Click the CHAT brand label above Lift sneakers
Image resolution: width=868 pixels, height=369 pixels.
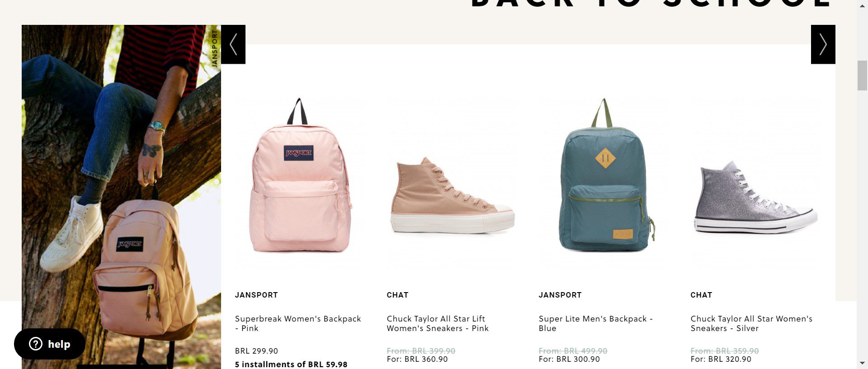397,295
